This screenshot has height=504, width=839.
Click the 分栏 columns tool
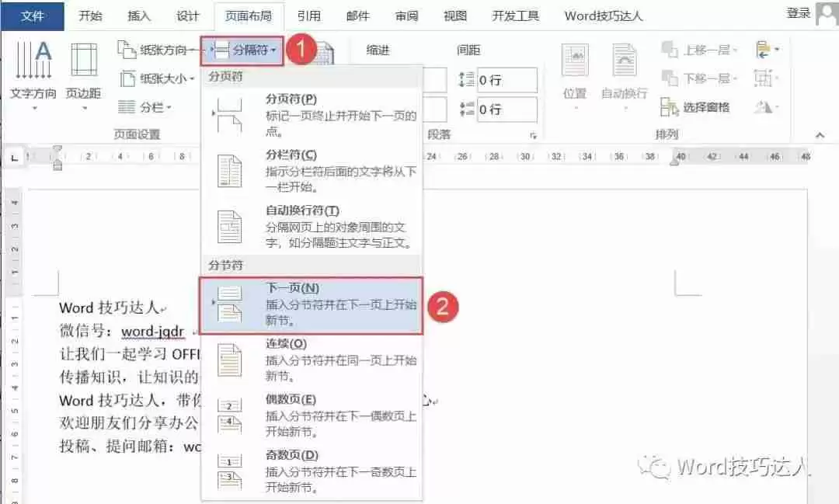(147, 105)
